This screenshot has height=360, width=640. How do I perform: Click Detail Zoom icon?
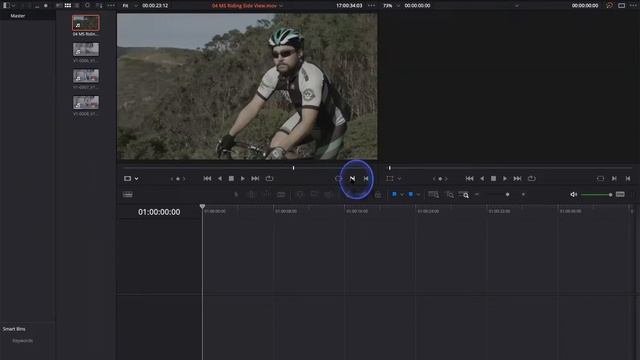(449, 195)
